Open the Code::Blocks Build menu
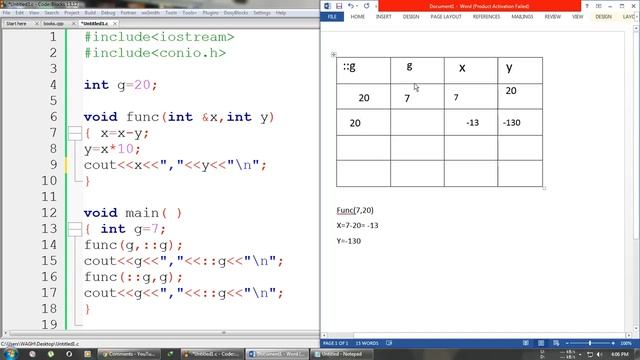This screenshot has height=360, width=640. [90, 13]
